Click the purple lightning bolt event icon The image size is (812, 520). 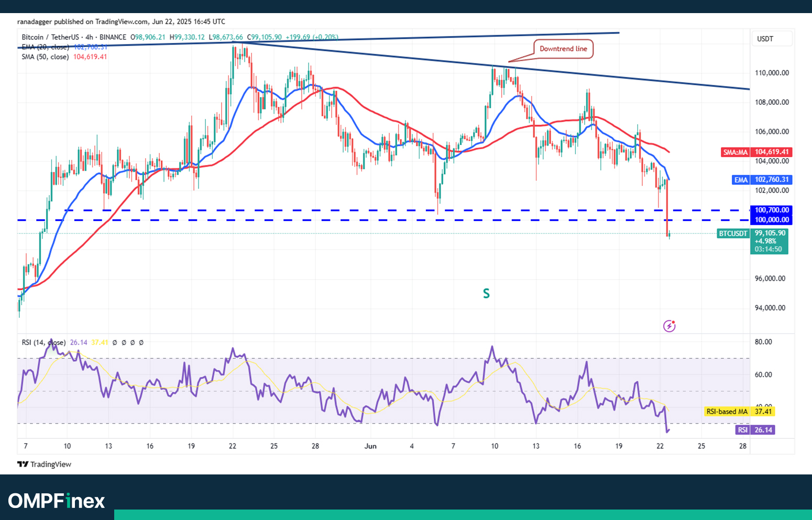(669, 326)
